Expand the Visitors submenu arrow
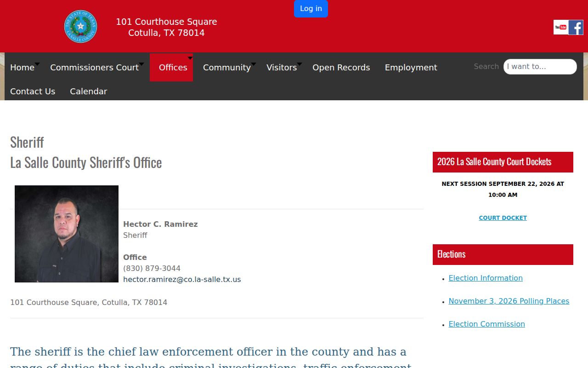This screenshot has width=588, height=368. click(300, 64)
